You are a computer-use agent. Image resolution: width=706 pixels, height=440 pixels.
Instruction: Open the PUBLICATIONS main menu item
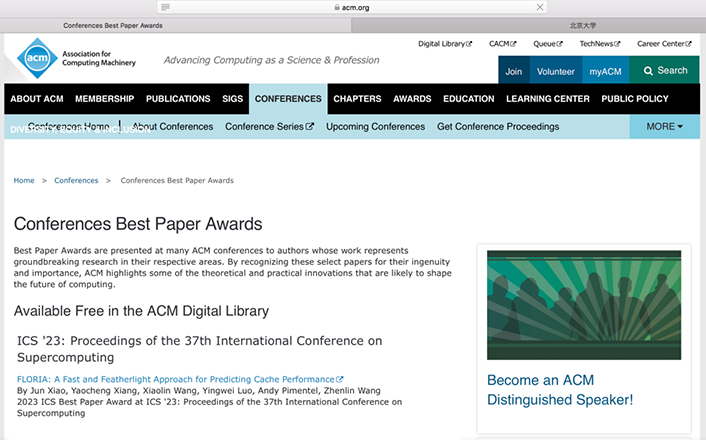(x=178, y=99)
